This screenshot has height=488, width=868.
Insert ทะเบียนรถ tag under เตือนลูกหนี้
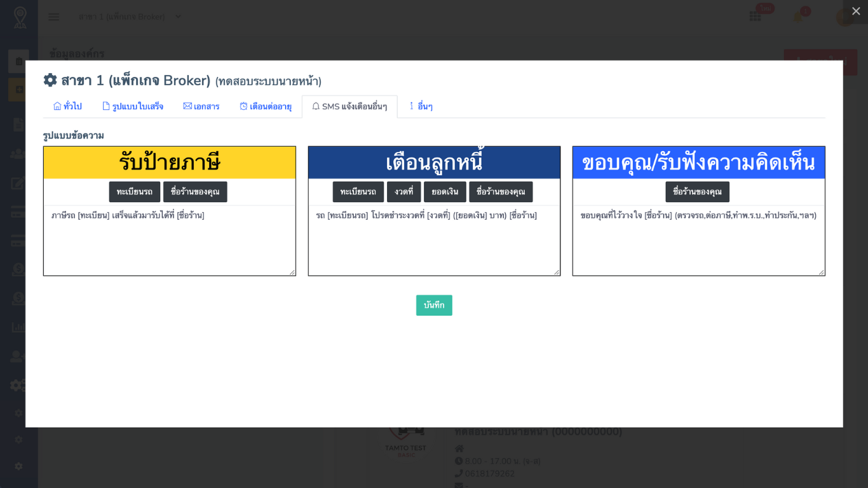pyautogui.click(x=358, y=192)
